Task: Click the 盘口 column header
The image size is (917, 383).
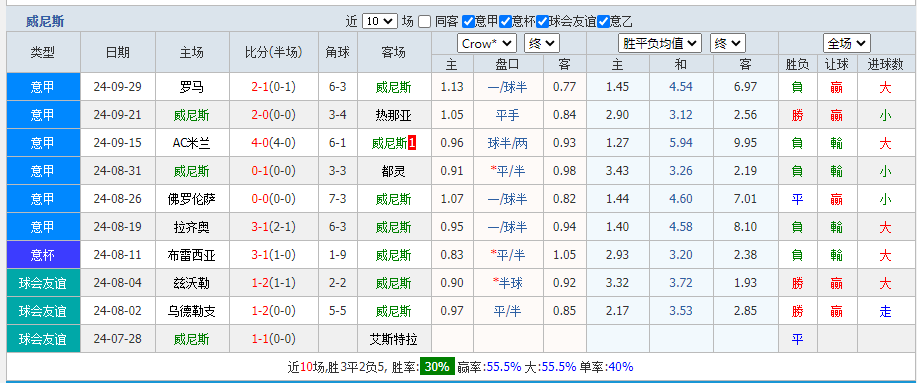Action: coord(507,64)
